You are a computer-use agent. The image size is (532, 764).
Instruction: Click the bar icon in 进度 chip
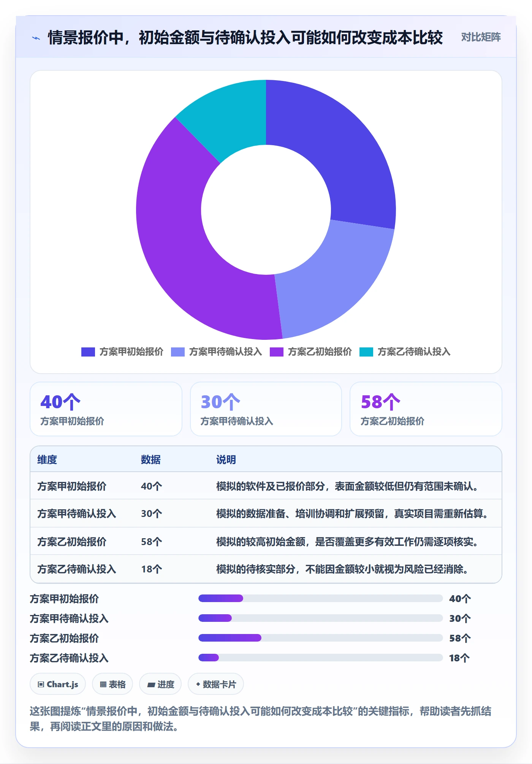(151, 685)
